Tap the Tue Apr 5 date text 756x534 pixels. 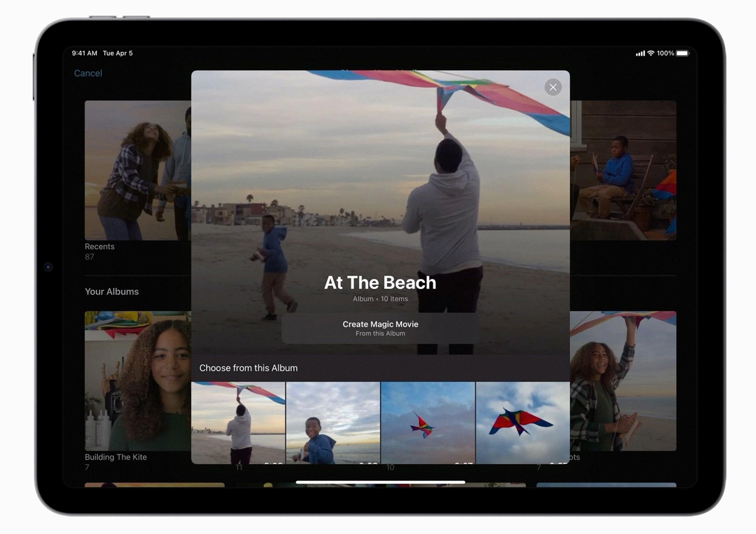(x=118, y=53)
